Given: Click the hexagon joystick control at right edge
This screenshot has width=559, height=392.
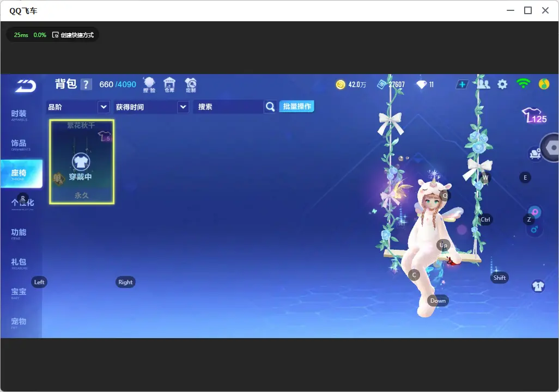Looking at the screenshot, I should [x=551, y=148].
